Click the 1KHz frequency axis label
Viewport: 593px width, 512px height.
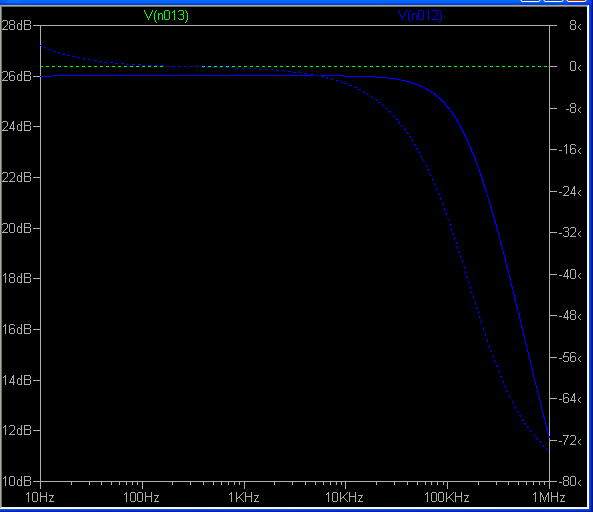244,497
